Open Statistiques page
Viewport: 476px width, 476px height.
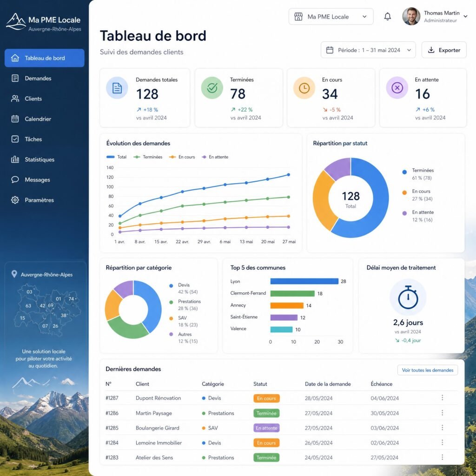pos(44,159)
